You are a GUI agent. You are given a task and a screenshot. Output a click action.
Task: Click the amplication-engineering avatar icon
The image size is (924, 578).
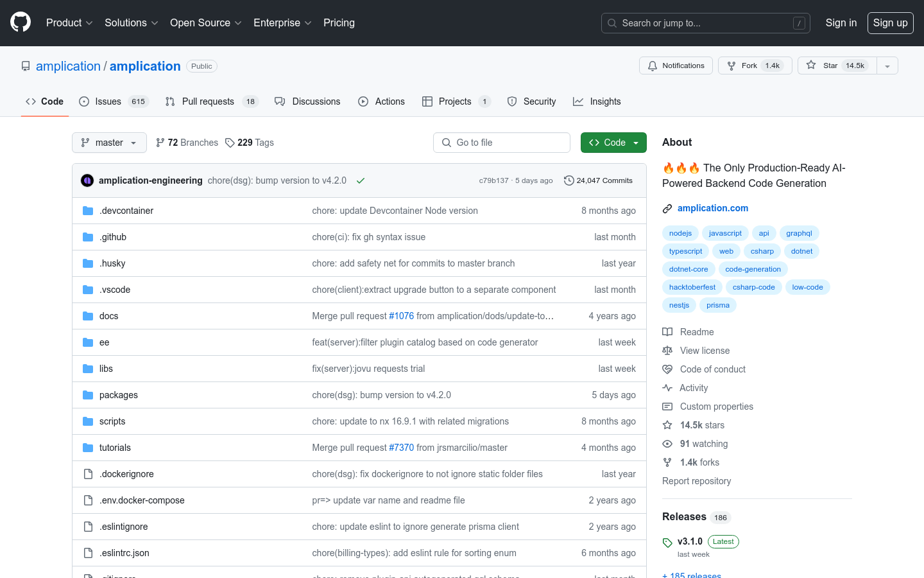87,180
